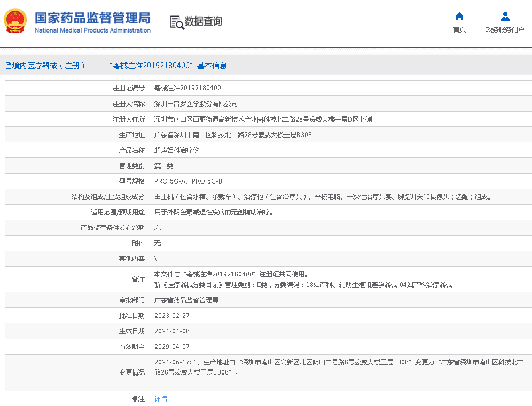Click the bullet icon beside 注 label
This screenshot has width=532, height=406.
(135, 399)
